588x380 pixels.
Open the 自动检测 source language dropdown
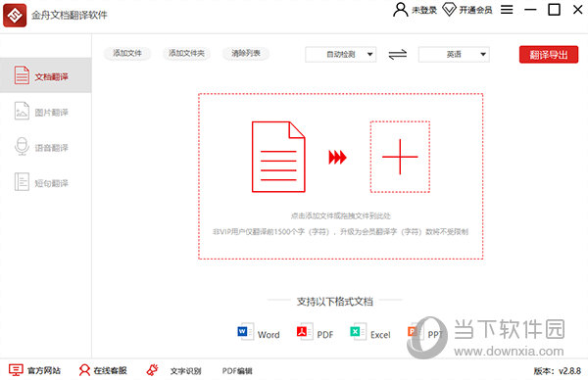click(x=340, y=54)
